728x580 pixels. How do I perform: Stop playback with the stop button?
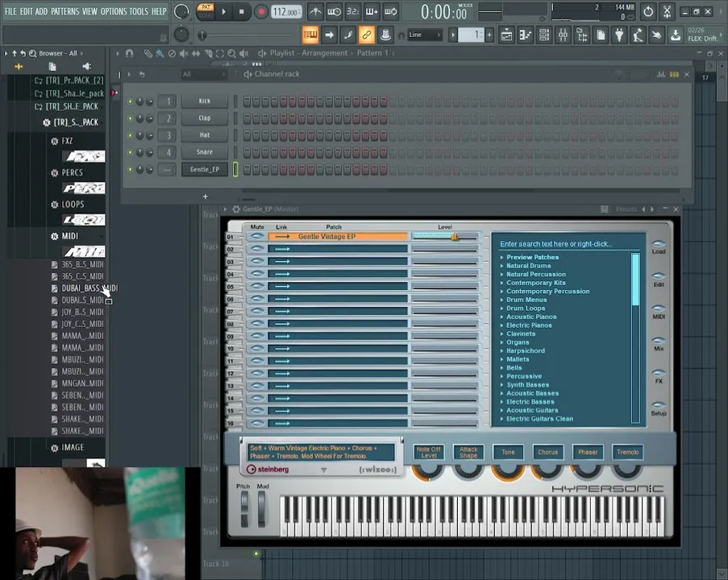click(x=241, y=11)
